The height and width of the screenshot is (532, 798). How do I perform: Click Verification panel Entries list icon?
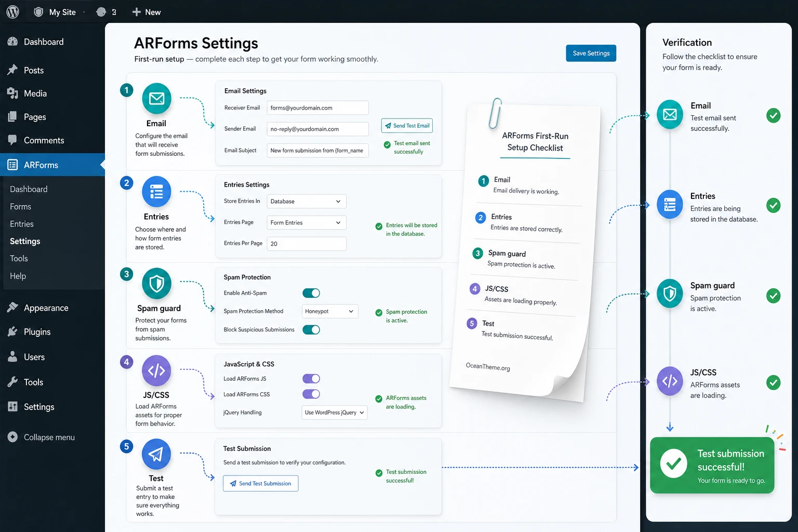(670, 204)
